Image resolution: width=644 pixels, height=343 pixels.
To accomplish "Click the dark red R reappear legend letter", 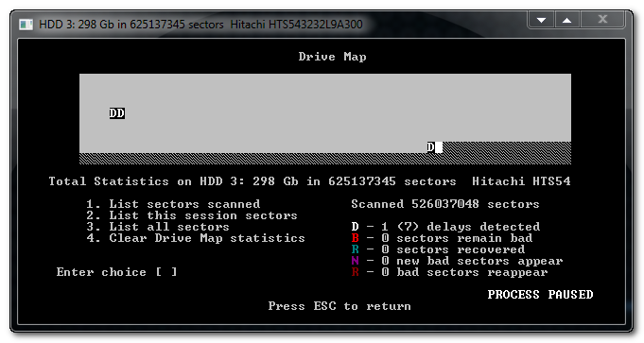I will (356, 272).
